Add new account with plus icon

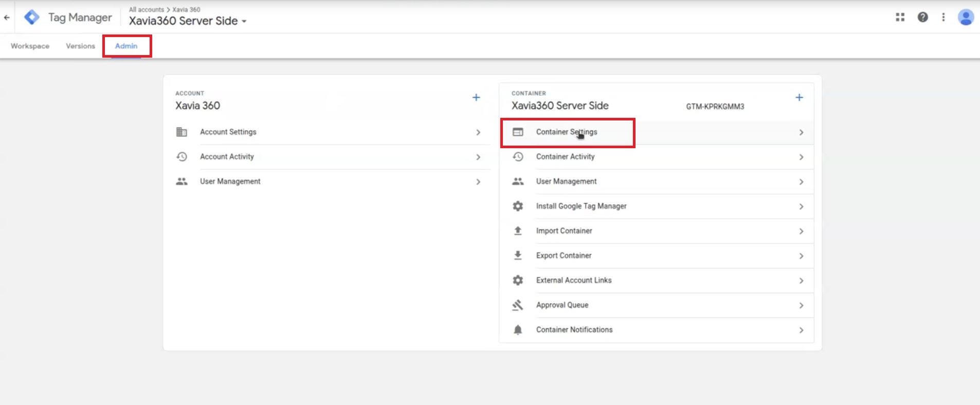pos(476,97)
